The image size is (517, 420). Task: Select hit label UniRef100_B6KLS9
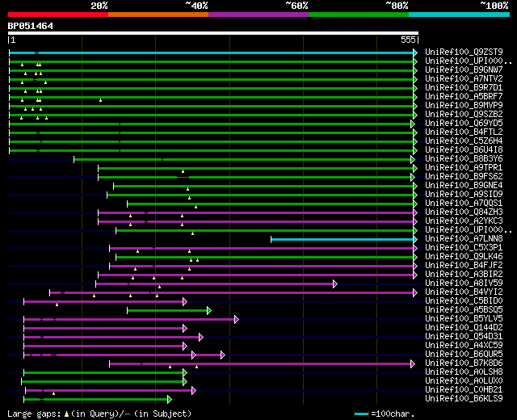464,399
